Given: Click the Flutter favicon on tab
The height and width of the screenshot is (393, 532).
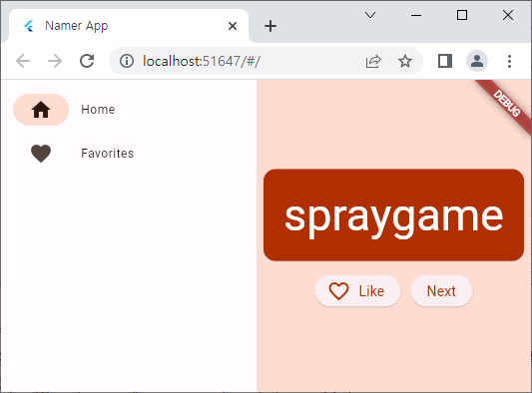Looking at the screenshot, I should click(x=29, y=26).
